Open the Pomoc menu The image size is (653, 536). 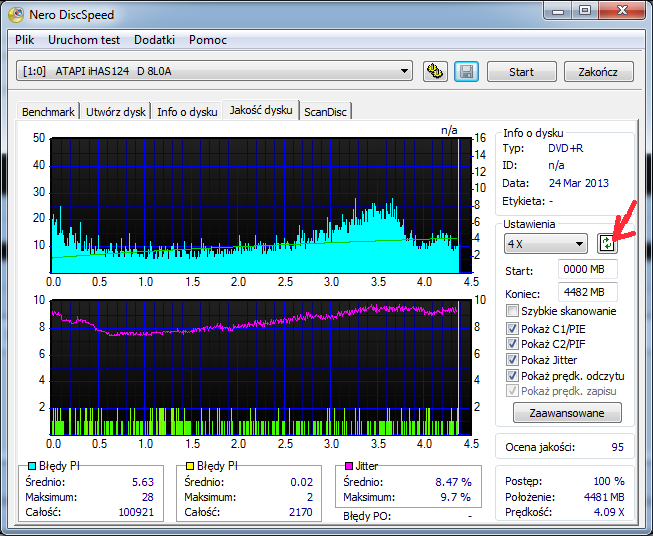point(208,40)
